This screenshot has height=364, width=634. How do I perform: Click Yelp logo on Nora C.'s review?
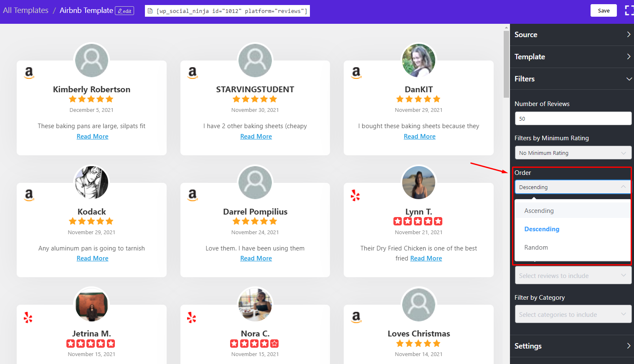click(x=192, y=318)
